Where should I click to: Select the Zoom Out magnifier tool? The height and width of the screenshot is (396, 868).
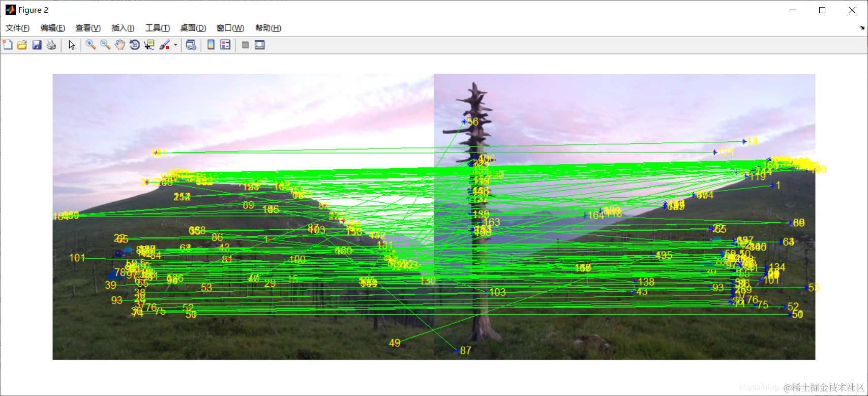[x=105, y=45]
